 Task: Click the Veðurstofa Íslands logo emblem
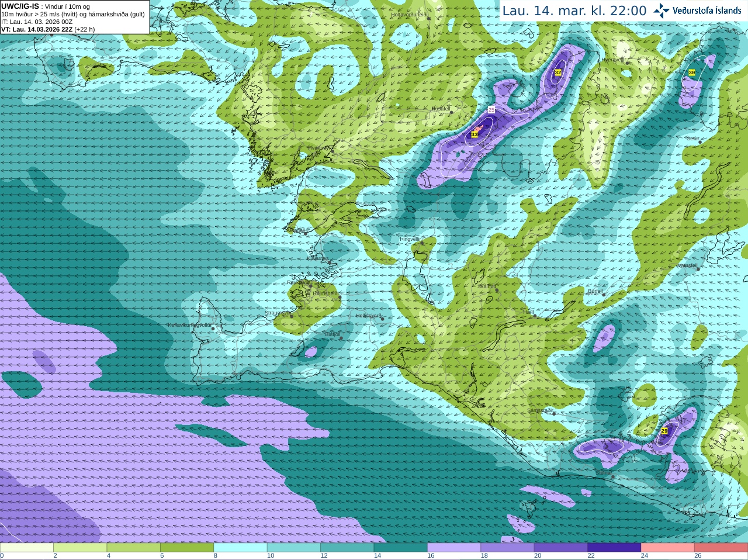662,11
